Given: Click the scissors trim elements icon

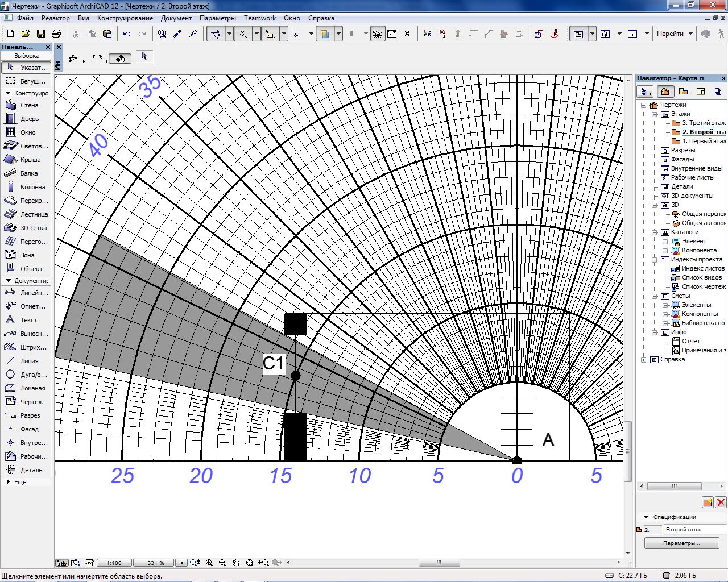Looking at the screenshot, I should (x=427, y=34).
